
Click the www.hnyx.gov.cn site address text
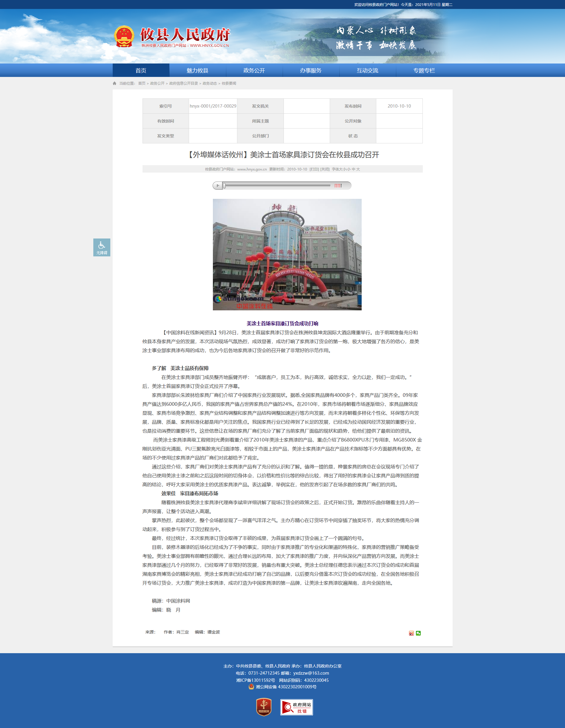coord(252,169)
